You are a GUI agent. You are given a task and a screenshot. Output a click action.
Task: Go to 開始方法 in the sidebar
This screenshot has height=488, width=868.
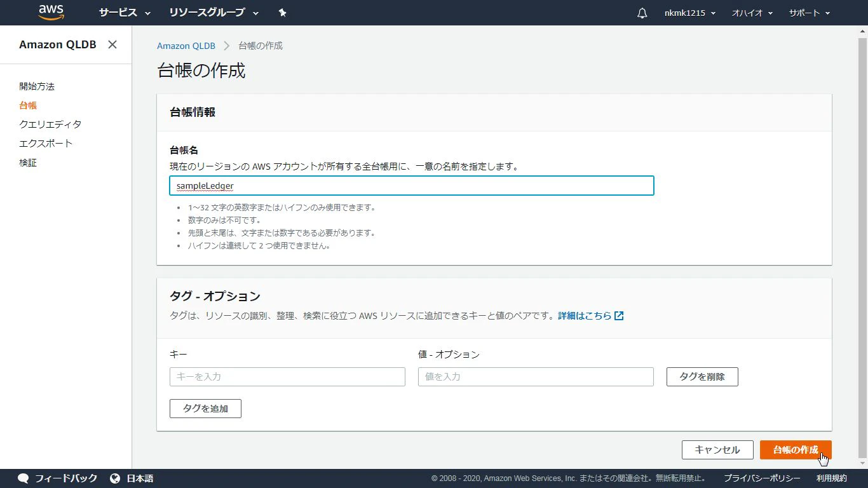click(37, 86)
